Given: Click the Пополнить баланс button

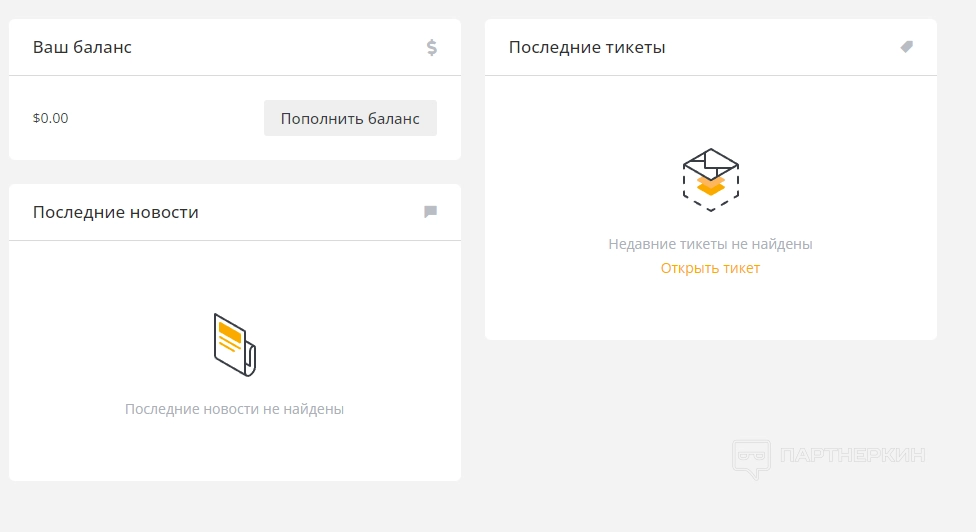Looking at the screenshot, I should click(x=350, y=118).
